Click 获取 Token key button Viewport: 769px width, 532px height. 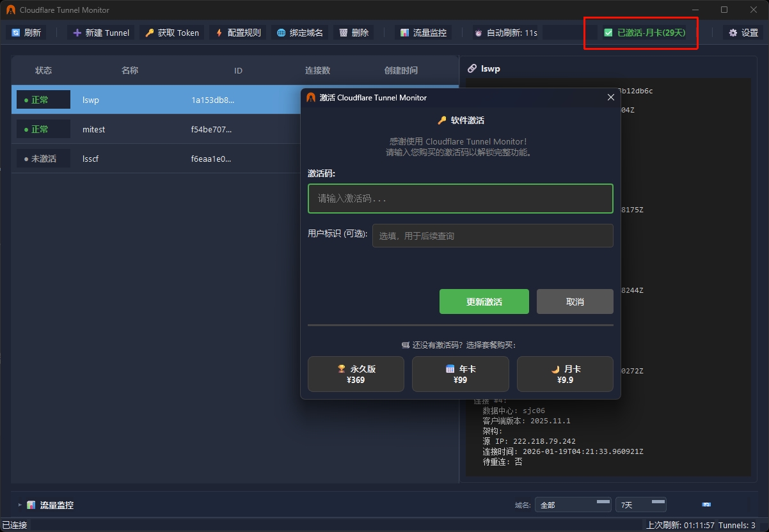coord(171,33)
